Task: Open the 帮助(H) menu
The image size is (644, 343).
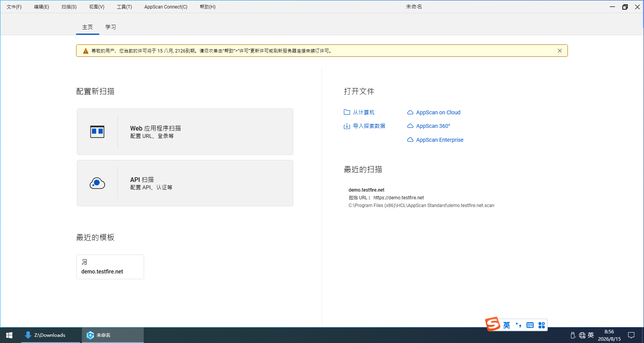Action: click(x=207, y=7)
